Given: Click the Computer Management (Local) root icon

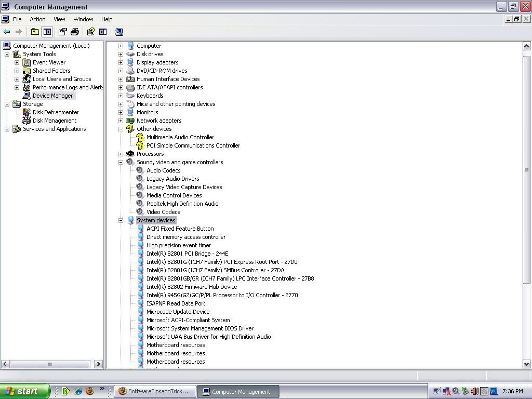Looking at the screenshot, I should click(x=6, y=46).
